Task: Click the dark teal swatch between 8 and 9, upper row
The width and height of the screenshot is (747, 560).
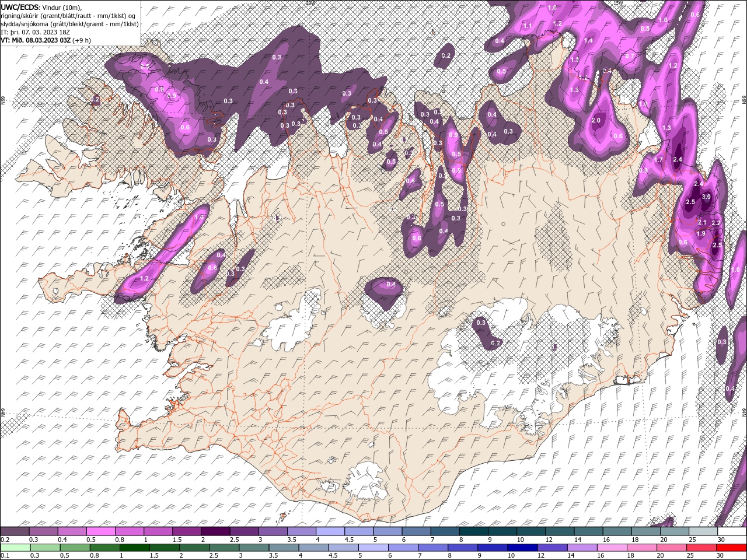Action: [473, 531]
